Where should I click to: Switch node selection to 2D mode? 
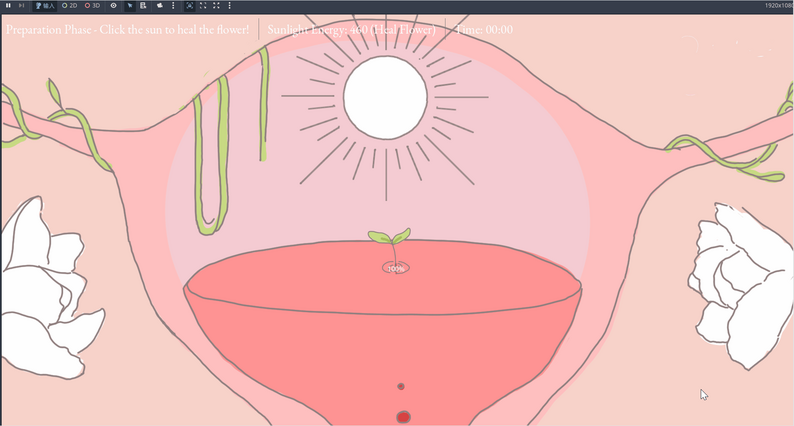tap(69, 6)
